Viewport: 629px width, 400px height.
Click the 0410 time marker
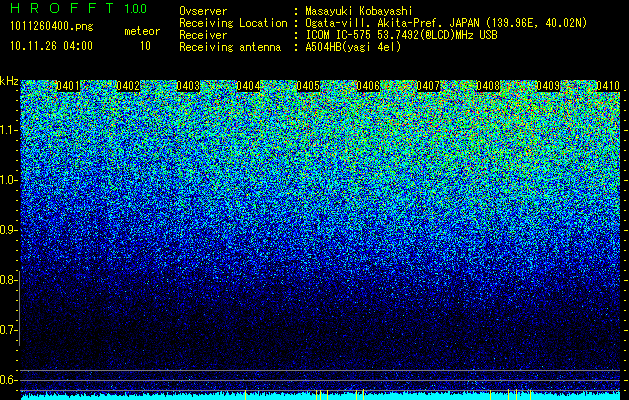click(608, 86)
